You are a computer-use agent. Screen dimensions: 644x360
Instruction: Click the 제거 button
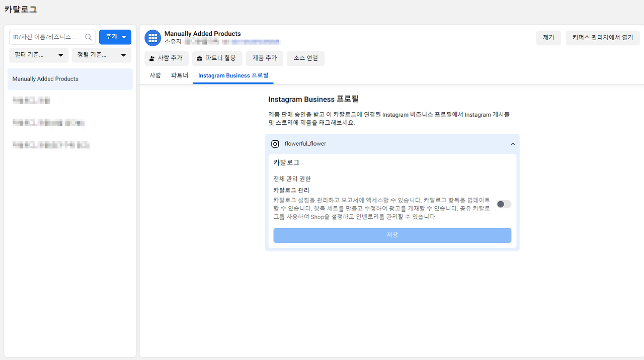click(548, 38)
